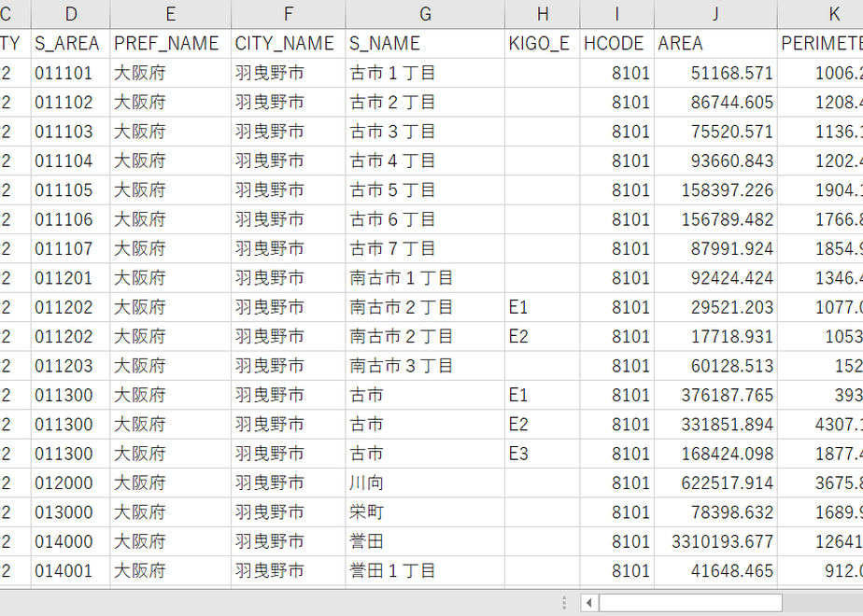Select HCODE 8101 in 011106 row
Screen dimensions: 863x616
pos(616,219)
